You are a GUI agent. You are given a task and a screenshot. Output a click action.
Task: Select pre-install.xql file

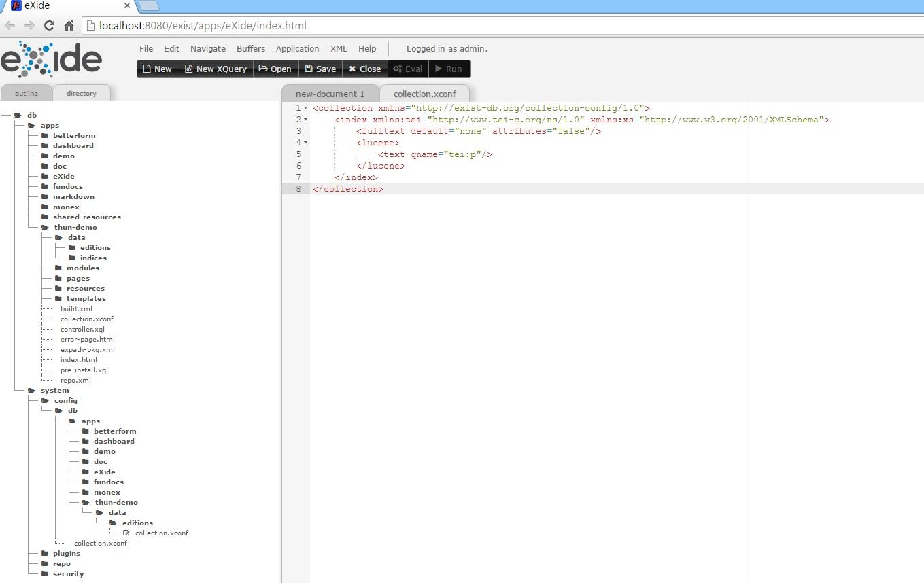pyautogui.click(x=84, y=370)
